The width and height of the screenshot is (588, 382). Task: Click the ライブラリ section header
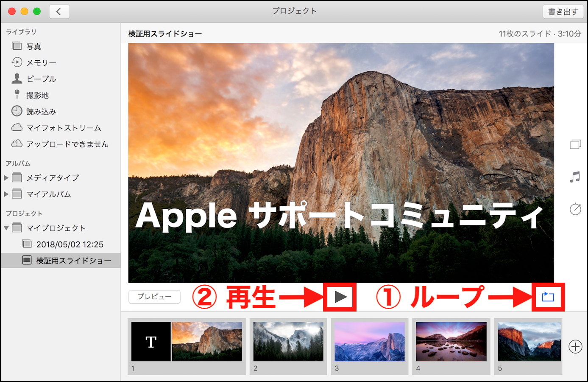coord(21,32)
